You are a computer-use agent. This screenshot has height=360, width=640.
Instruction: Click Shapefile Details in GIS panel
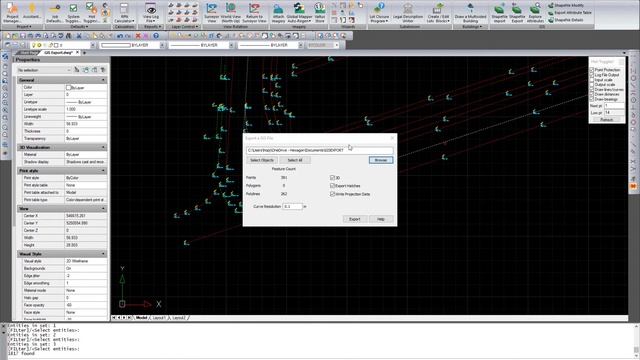point(565,20)
